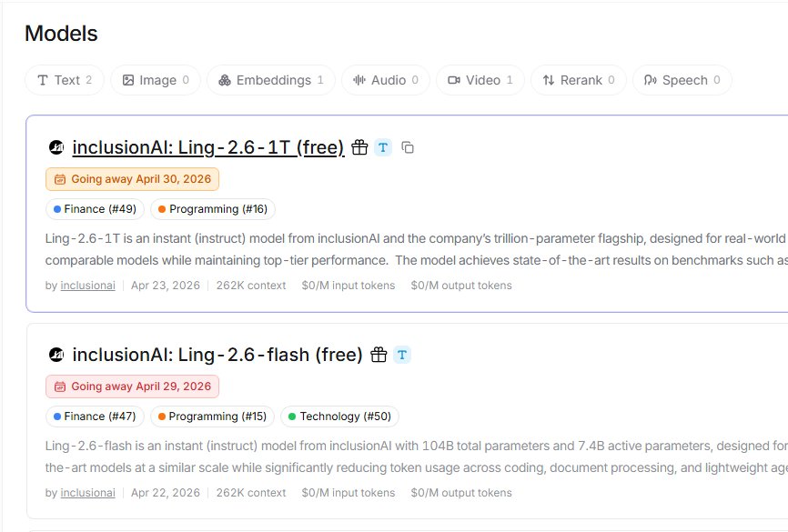The image size is (788, 532).
Task: Open the inclusionAI: Ling-2.6-1T (free) title link
Action: click(x=208, y=147)
